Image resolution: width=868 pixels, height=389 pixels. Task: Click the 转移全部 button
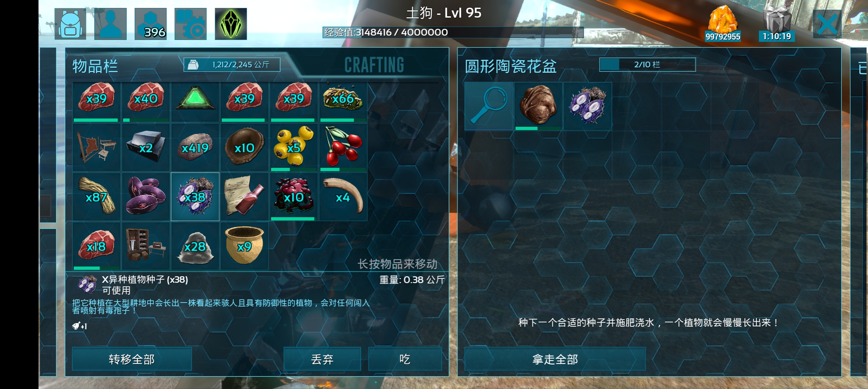click(132, 359)
